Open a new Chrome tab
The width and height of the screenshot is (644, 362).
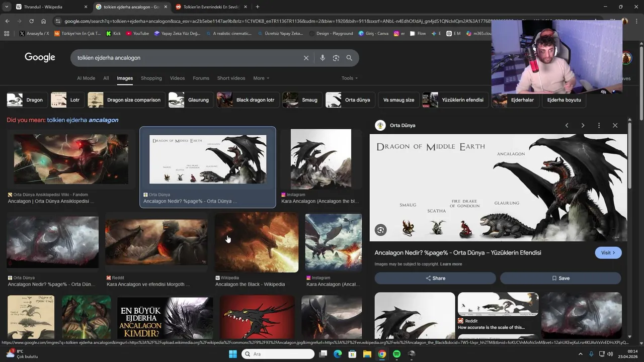point(258,7)
